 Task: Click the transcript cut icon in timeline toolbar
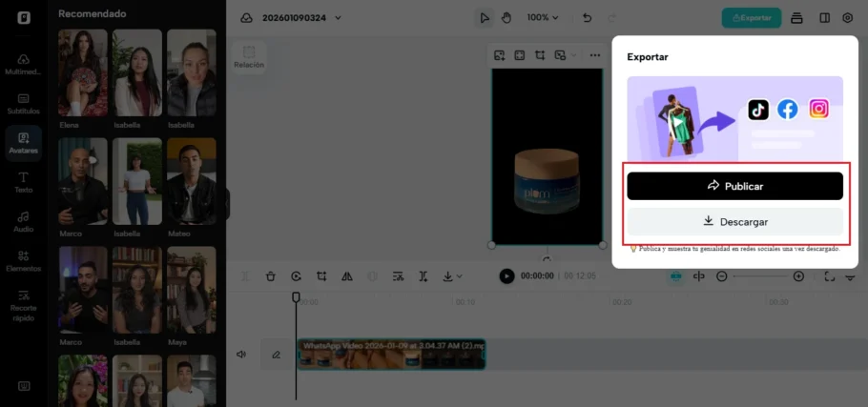pyautogui.click(x=398, y=276)
